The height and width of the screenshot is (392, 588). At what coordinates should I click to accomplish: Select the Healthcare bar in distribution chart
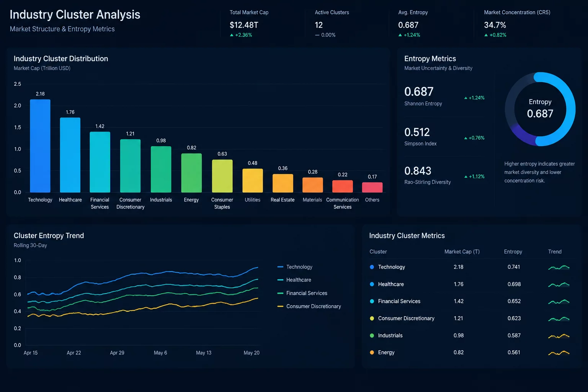70,155
